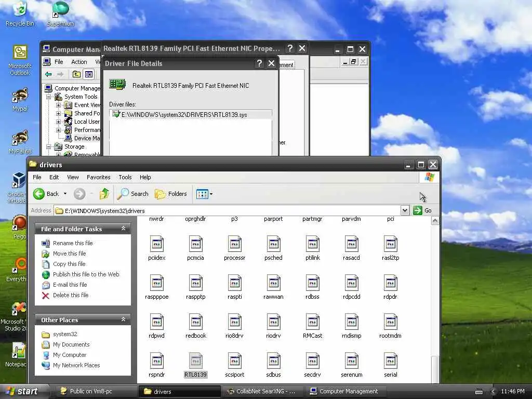Click the help button in Driver File Details
532x399 pixels.
(x=259, y=63)
